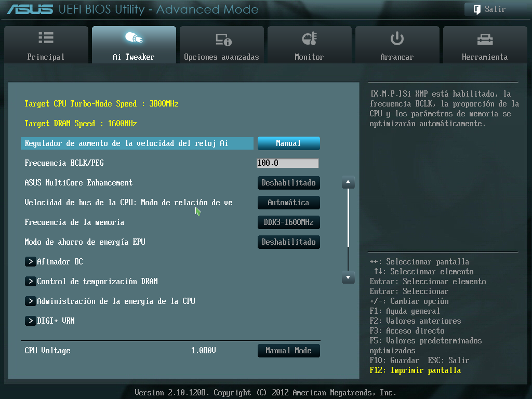The image size is (532, 399).
Task: Click the ASUS logo in the header
Action: pos(30,9)
